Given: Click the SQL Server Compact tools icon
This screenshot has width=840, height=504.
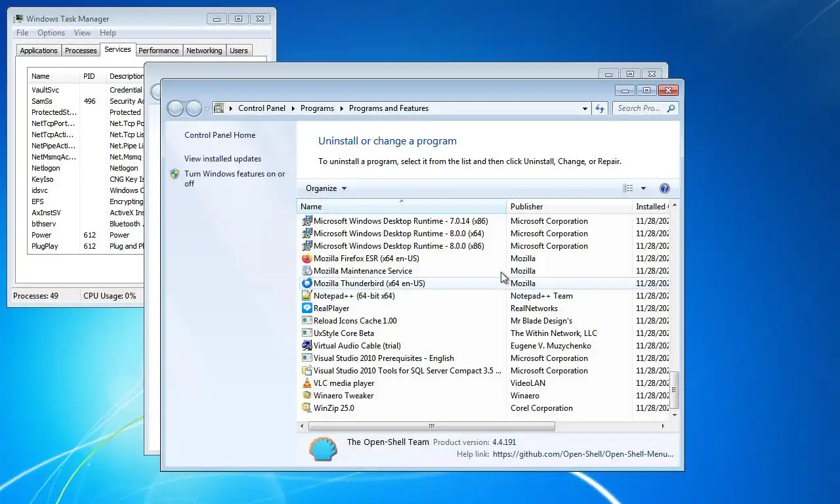Looking at the screenshot, I should [x=306, y=371].
